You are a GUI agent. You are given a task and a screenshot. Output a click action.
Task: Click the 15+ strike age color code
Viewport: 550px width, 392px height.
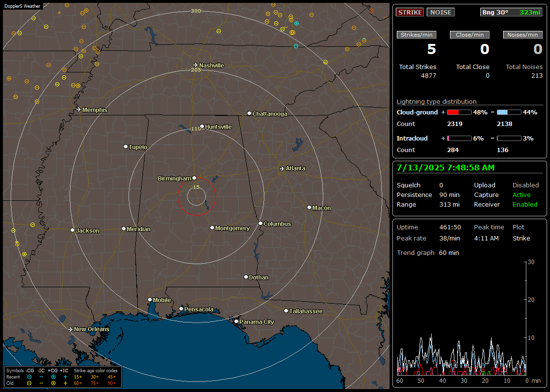tap(78, 377)
